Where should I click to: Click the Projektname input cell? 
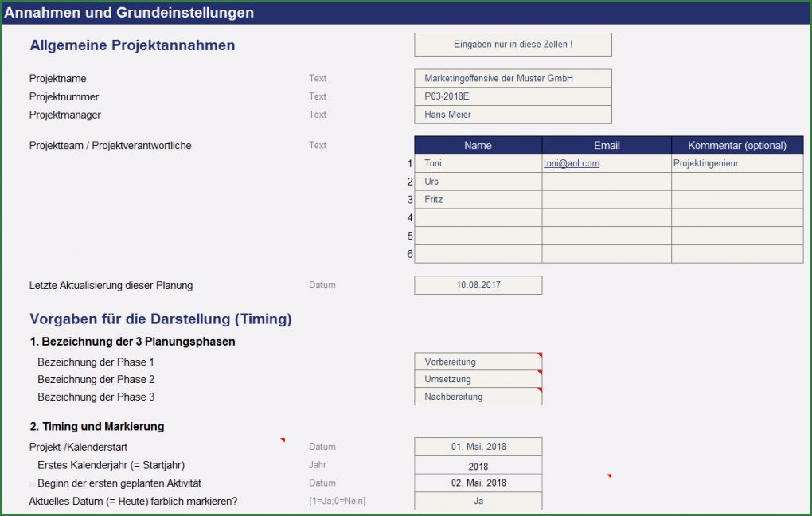513,79
